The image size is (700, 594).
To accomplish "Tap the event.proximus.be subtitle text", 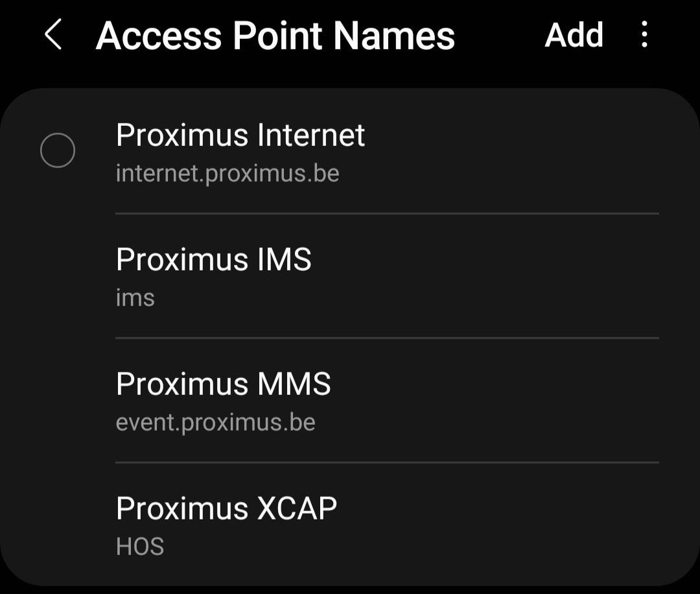I will (x=215, y=423).
